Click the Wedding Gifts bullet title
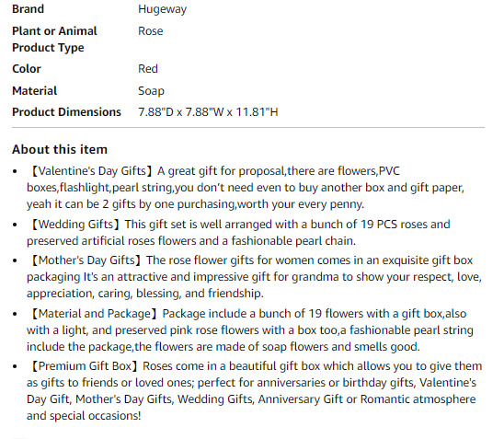The width and height of the screenshot is (504, 439). [75, 225]
